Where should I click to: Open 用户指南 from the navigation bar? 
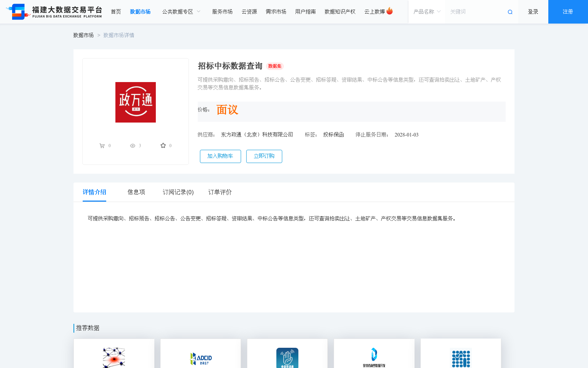(x=305, y=12)
